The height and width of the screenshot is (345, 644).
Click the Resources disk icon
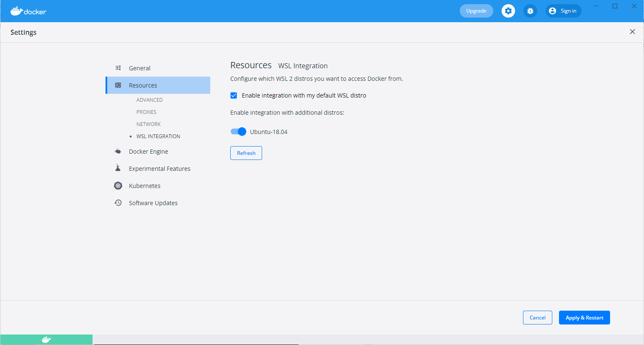[x=118, y=85]
